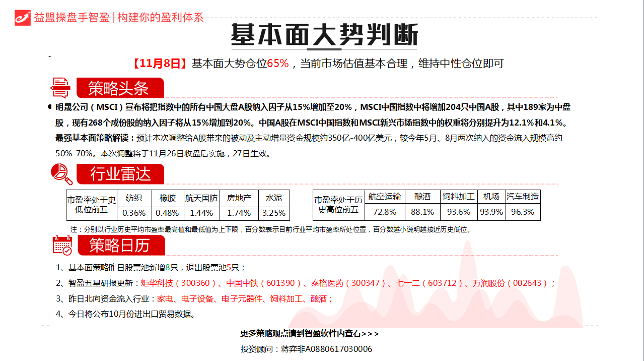
Task: Select the 纺织 cell in the low P/E table
Action: [134, 198]
